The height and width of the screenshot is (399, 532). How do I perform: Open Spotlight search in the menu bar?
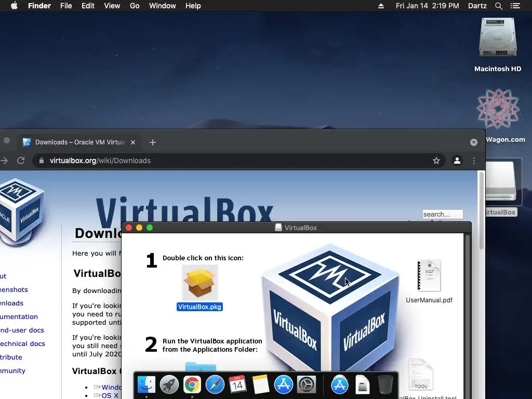point(498,6)
